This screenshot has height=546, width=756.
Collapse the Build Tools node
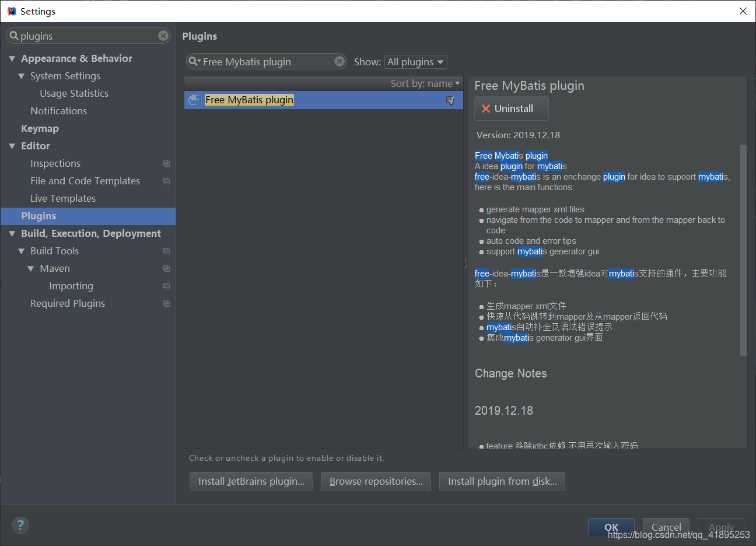click(21, 251)
